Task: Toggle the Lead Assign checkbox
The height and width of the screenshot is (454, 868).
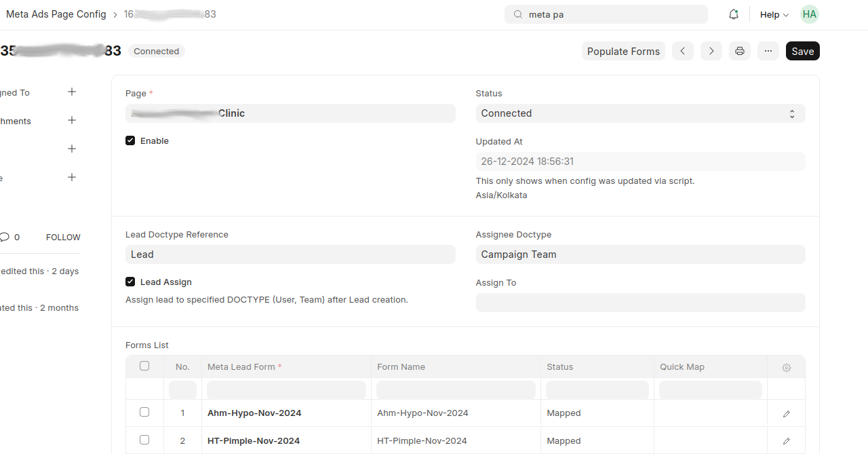Action: 130,282
